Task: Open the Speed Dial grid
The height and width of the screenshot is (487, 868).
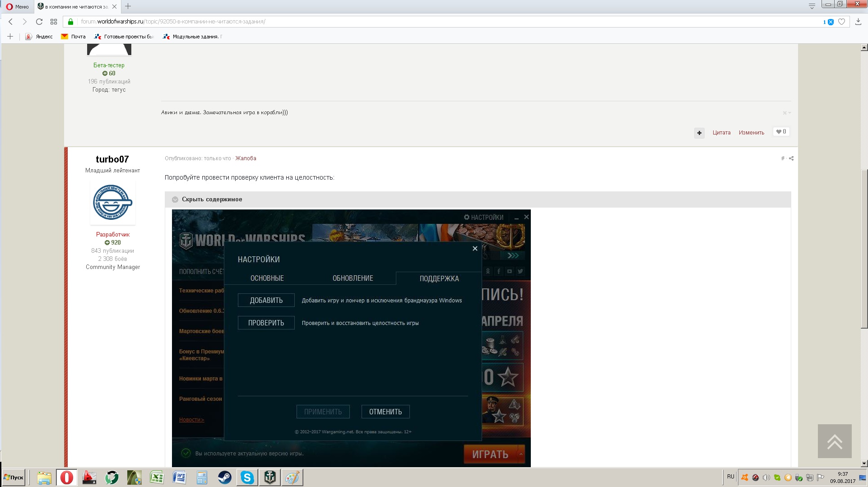Action: (54, 22)
